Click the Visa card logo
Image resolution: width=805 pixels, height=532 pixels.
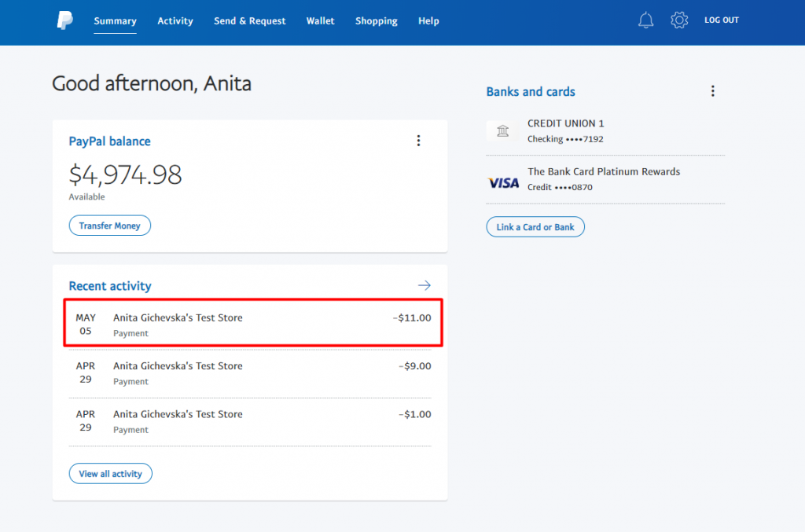click(503, 182)
